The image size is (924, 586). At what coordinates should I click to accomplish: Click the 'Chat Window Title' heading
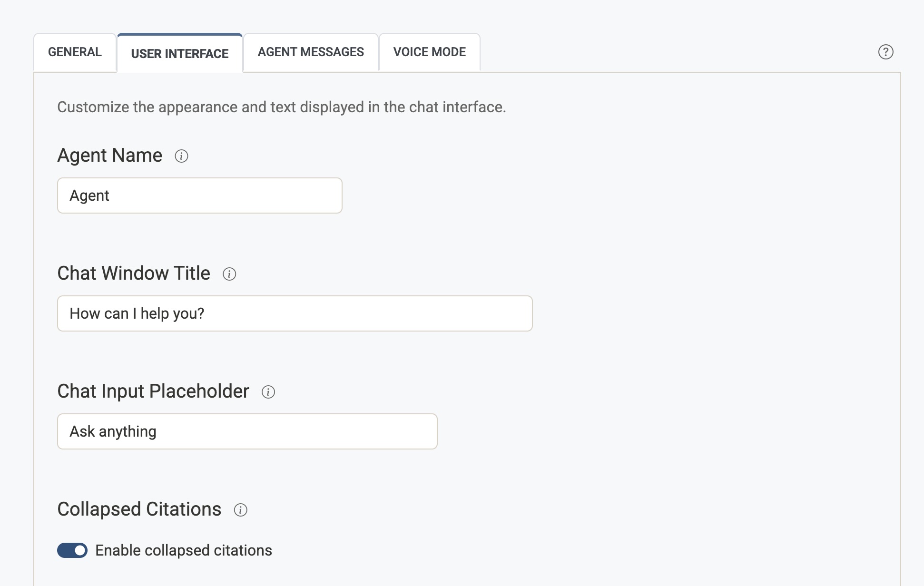pos(134,273)
